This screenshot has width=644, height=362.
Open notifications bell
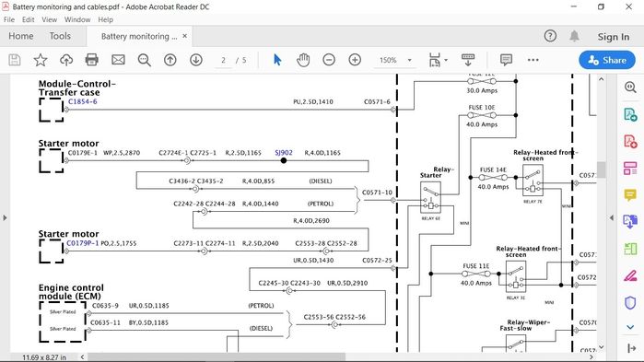(575, 36)
